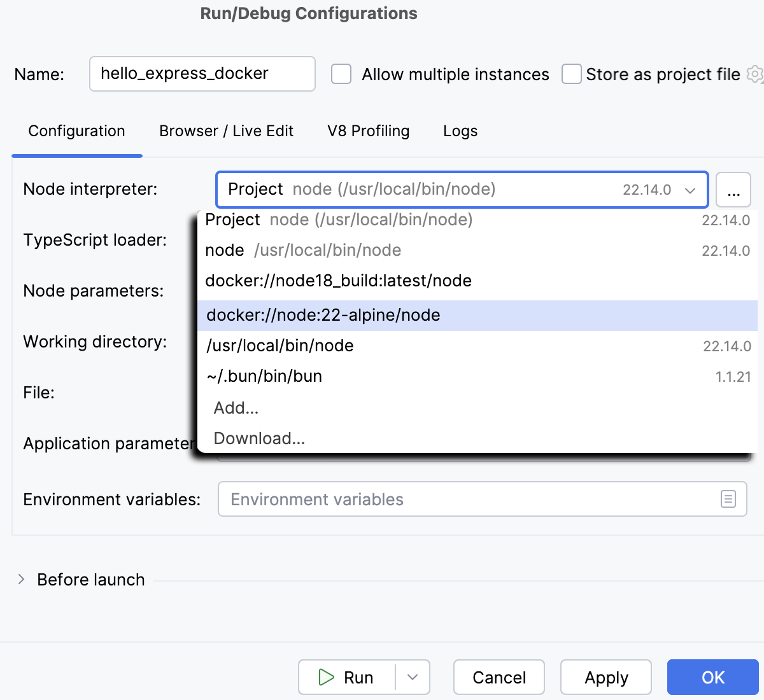764x700 pixels.
Task: Expand the Before launch section
Action: [x=22, y=579]
